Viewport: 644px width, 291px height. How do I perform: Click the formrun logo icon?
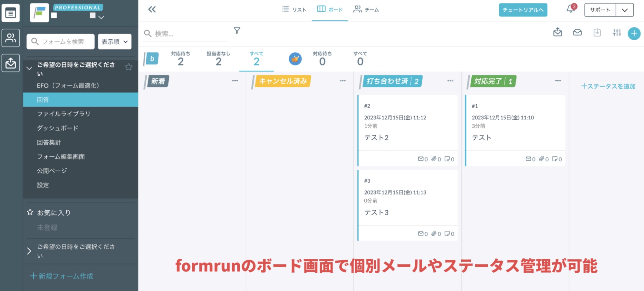click(39, 13)
